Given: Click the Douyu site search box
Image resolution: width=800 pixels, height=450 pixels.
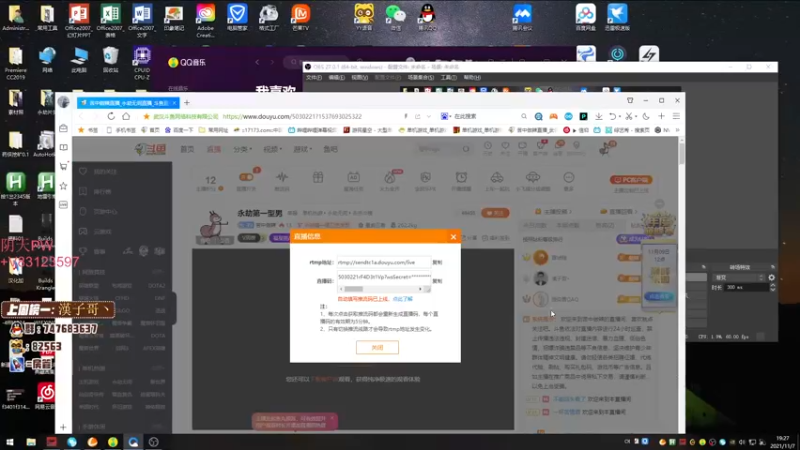Looking at the screenshot, I should (442, 149).
